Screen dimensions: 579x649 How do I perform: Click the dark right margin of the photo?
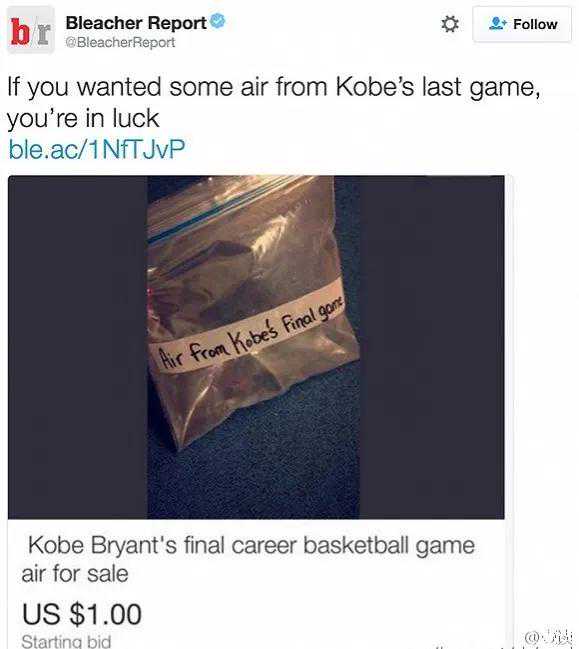click(432, 347)
